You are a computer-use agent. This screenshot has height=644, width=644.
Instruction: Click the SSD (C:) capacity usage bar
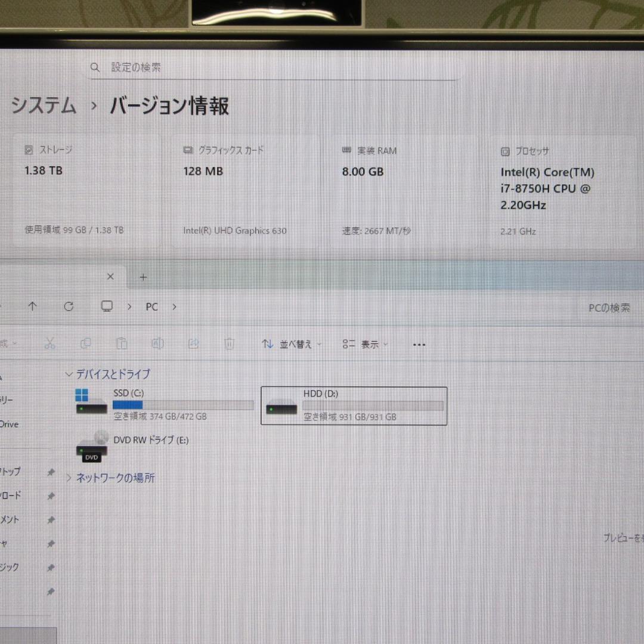(x=182, y=405)
